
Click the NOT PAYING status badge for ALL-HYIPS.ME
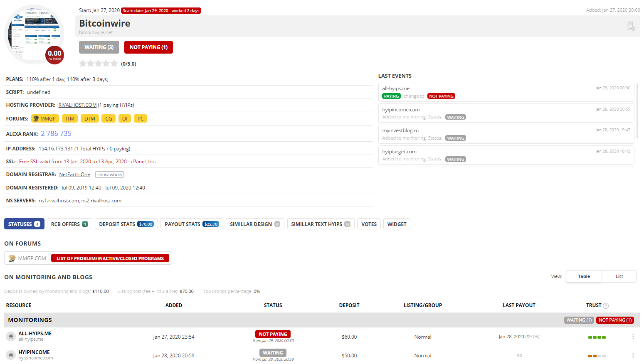[x=273, y=334]
